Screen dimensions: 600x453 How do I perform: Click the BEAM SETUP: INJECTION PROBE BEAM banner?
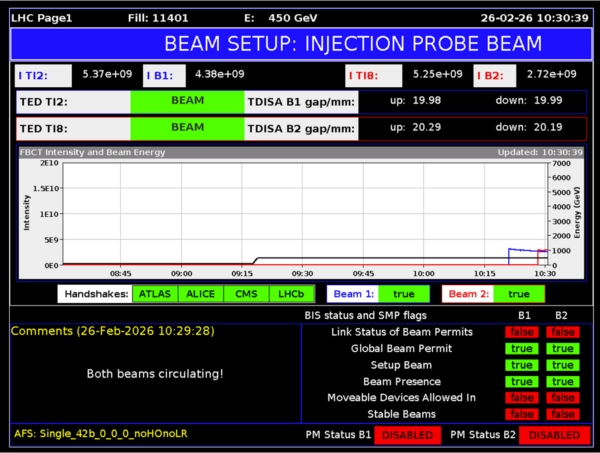352,43
